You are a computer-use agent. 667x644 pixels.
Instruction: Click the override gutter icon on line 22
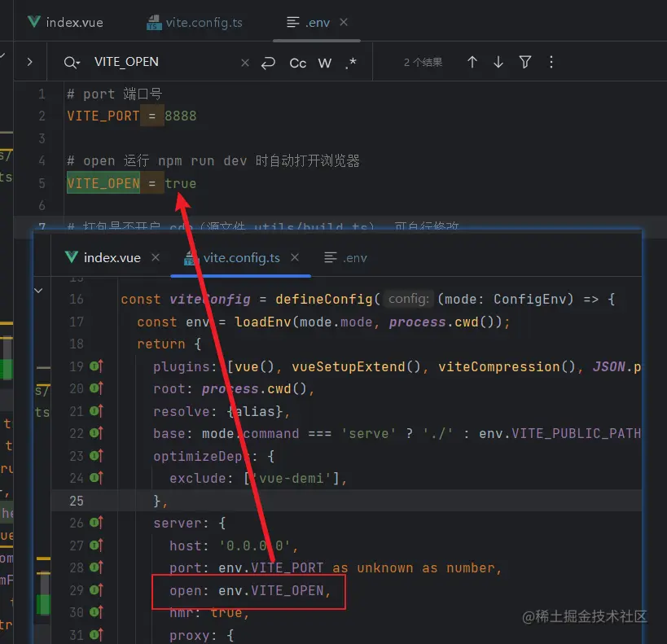(97, 433)
